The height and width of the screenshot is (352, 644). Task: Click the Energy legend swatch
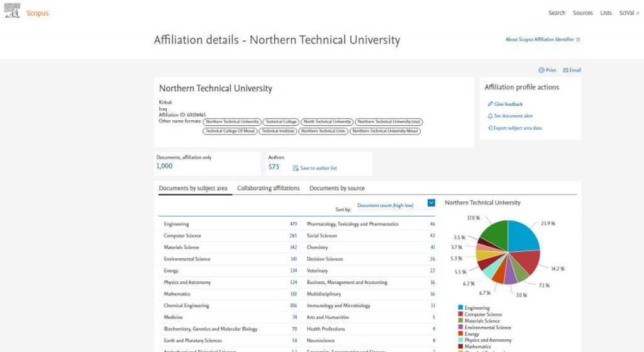pyautogui.click(x=460, y=334)
